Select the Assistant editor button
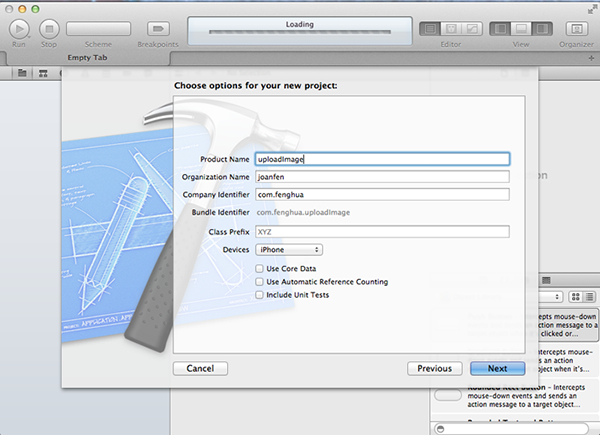The height and width of the screenshot is (435, 600). (451, 29)
